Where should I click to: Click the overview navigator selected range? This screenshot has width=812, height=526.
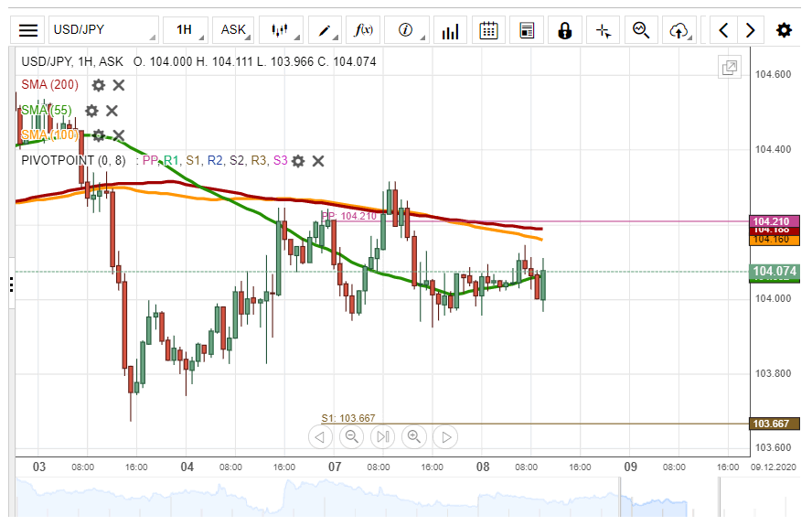click(669, 498)
